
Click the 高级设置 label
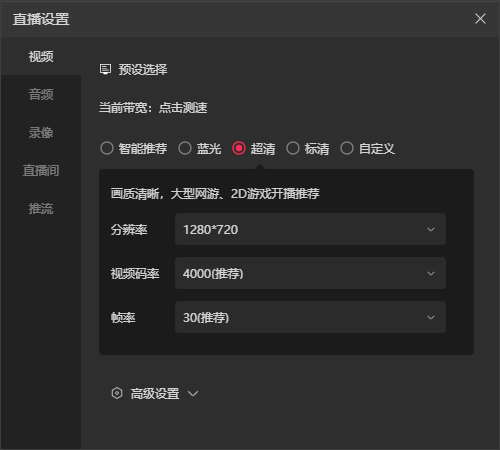155,394
